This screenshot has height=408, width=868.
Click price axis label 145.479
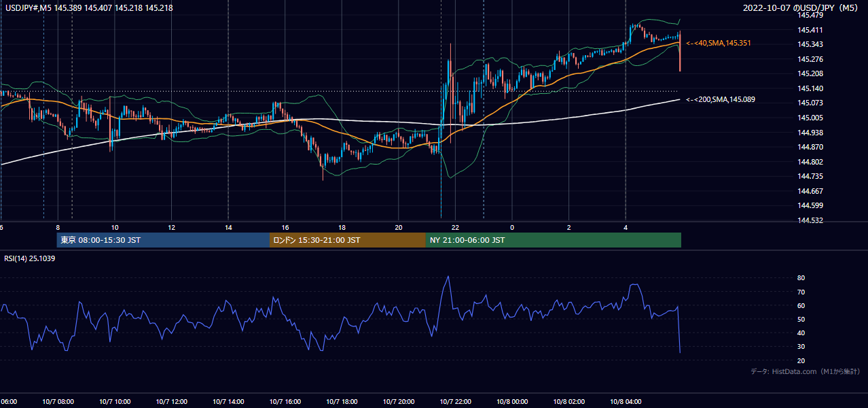point(810,15)
